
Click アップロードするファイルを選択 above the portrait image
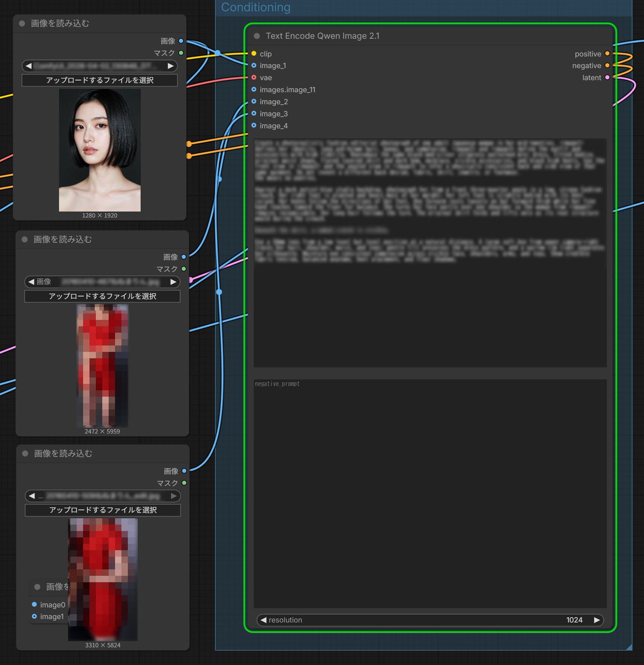click(100, 80)
